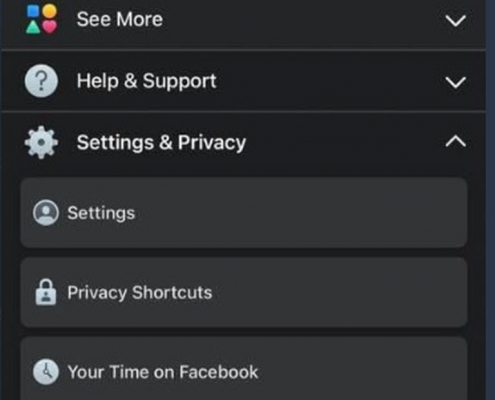Open the Settings text link
The image size is (495, 400).
[101, 213]
